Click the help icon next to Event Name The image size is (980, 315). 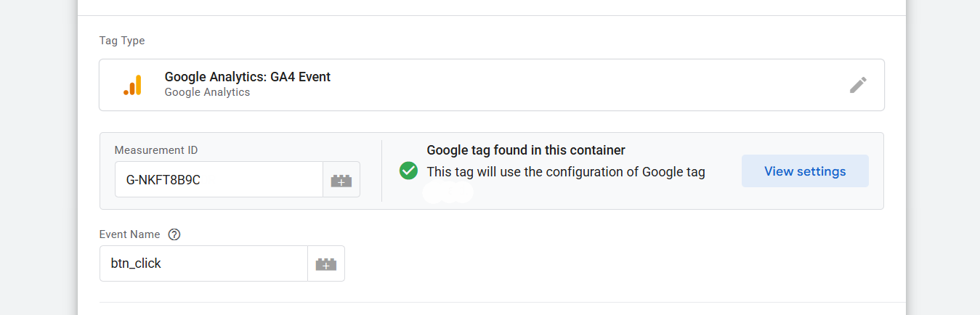pyautogui.click(x=174, y=234)
